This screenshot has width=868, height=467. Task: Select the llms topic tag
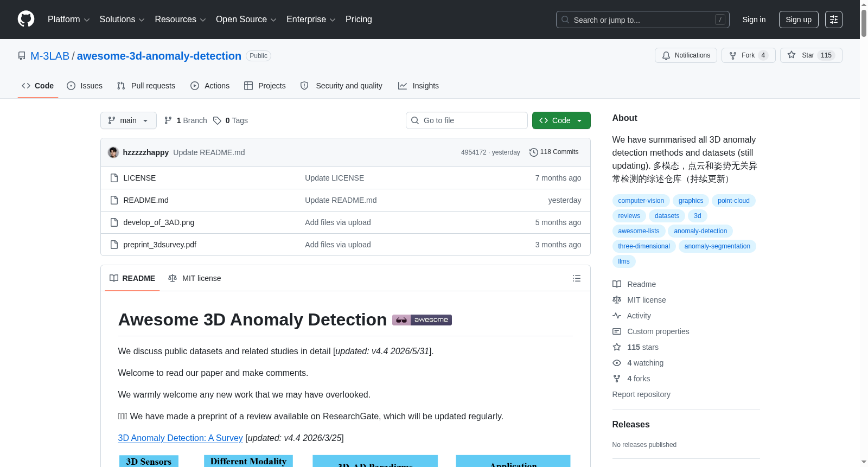coord(624,261)
